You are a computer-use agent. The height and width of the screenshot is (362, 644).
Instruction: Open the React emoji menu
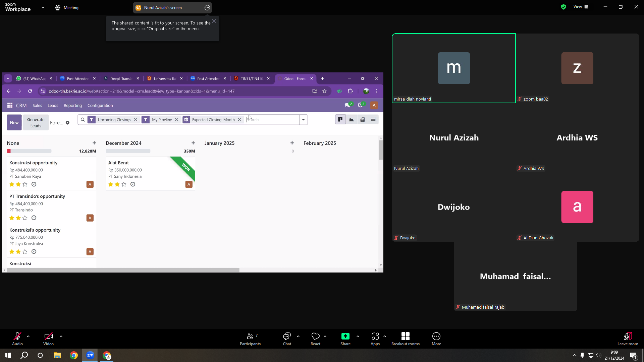pyautogui.click(x=315, y=339)
